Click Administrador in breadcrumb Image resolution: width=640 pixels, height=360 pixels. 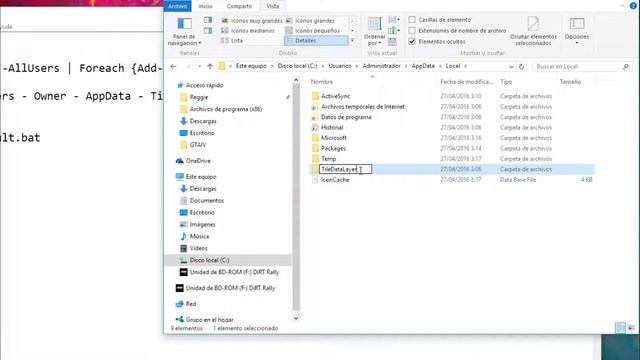(x=381, y=66)
